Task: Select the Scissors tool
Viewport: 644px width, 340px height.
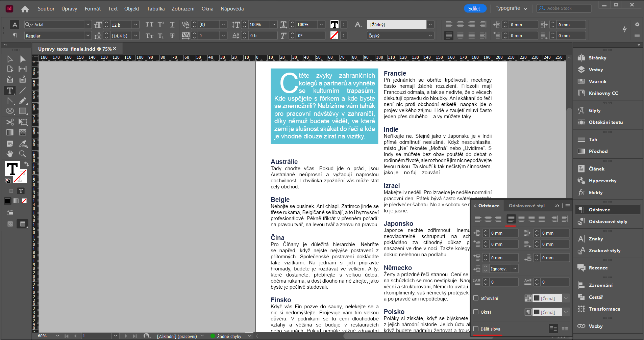Action: (9, 122)
